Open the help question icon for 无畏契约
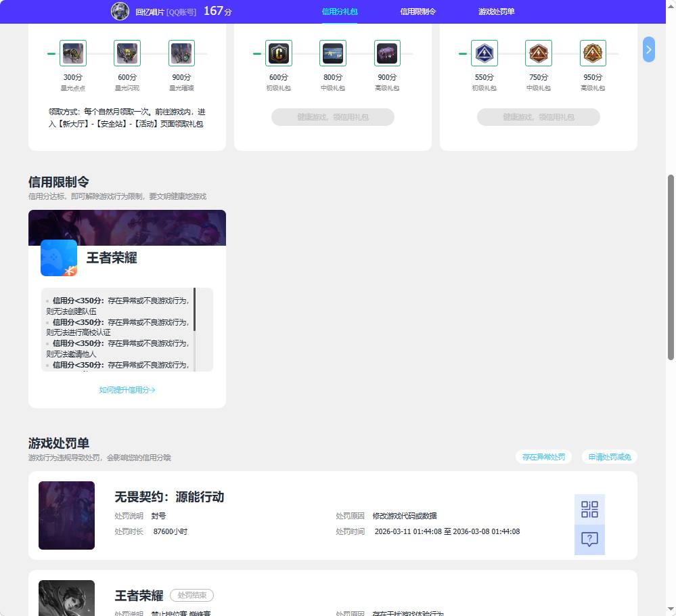The height and width of the screenshot is (616, 676). [x=589, y=540]
